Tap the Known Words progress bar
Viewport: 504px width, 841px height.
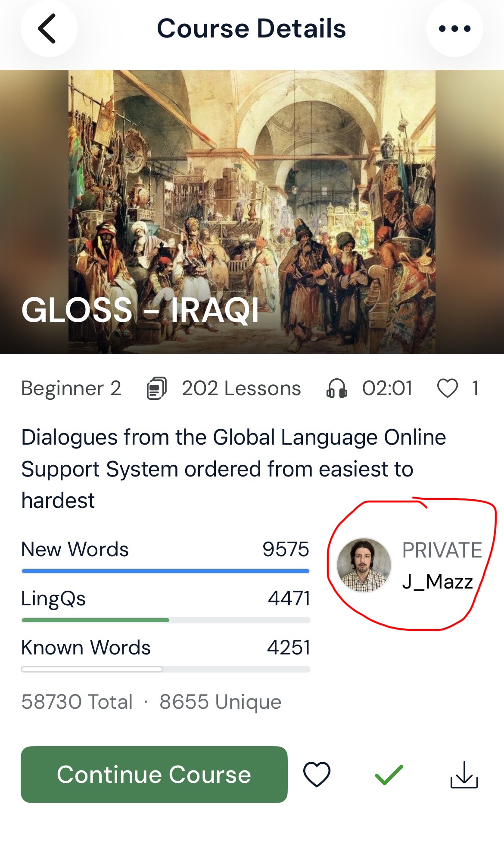coord(165,669)
